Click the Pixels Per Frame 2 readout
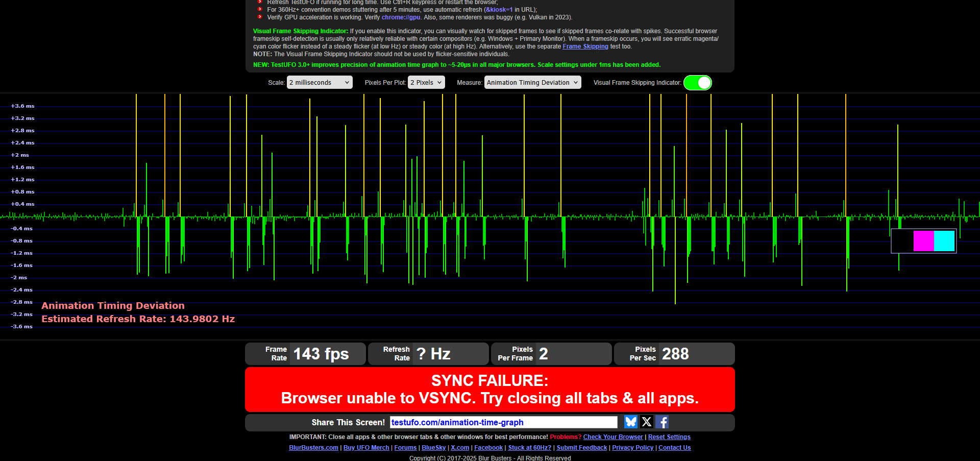The image size is (980, 461). (551, 354)
